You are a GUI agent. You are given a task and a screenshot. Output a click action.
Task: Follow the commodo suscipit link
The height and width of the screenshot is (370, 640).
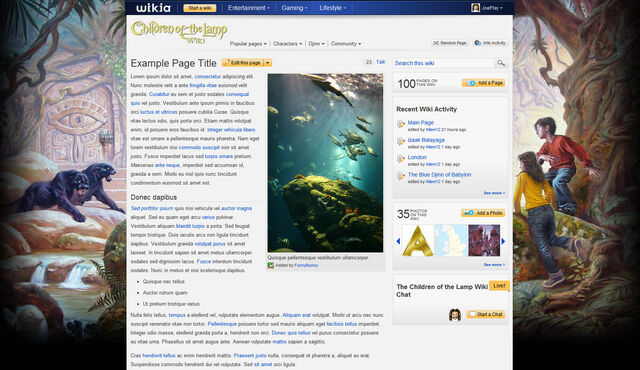(199, 147)
